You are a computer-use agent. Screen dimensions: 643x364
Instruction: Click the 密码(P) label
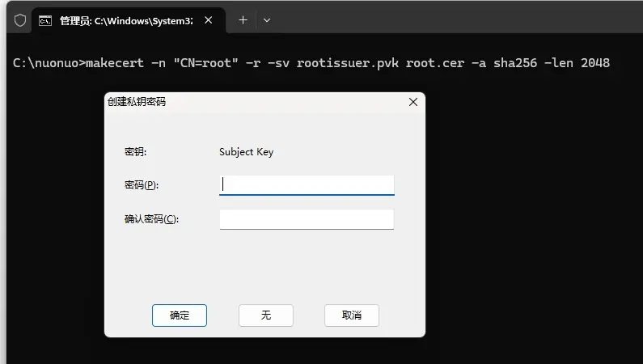point(142,185)
